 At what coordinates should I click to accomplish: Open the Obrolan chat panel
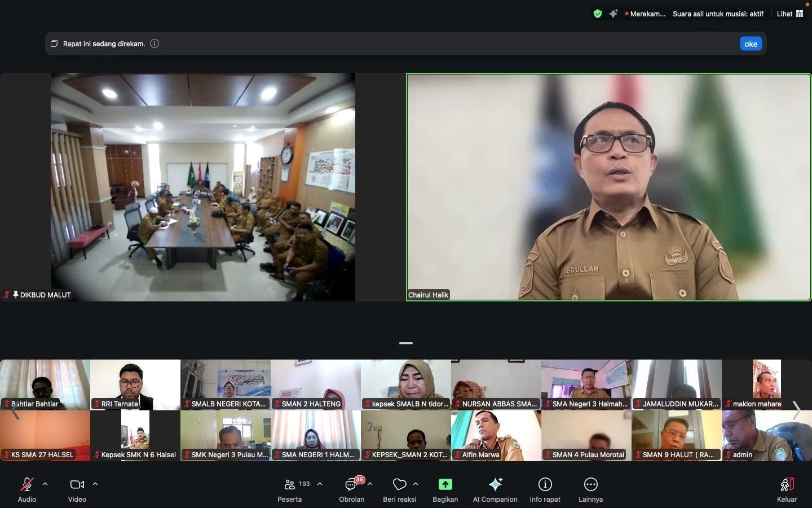tap(351, 485)
